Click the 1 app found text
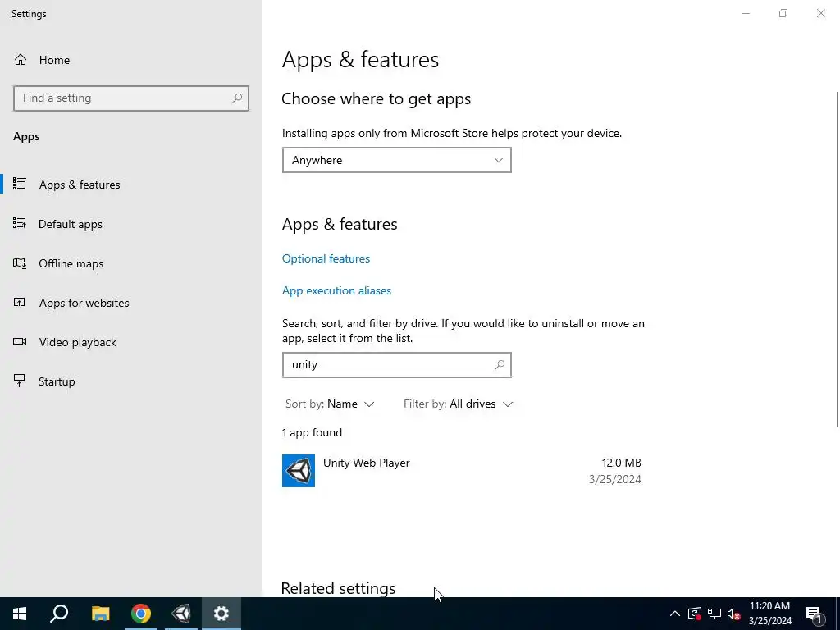 [312, 432]
